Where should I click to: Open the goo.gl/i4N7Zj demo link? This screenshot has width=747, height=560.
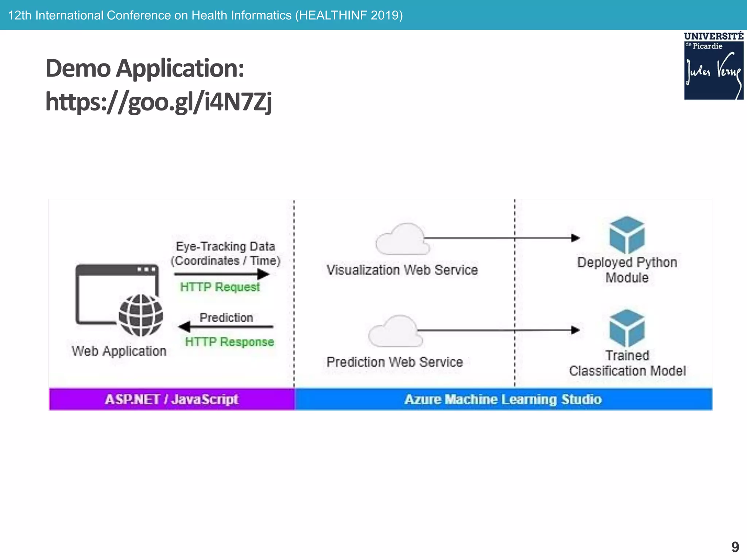159,102
